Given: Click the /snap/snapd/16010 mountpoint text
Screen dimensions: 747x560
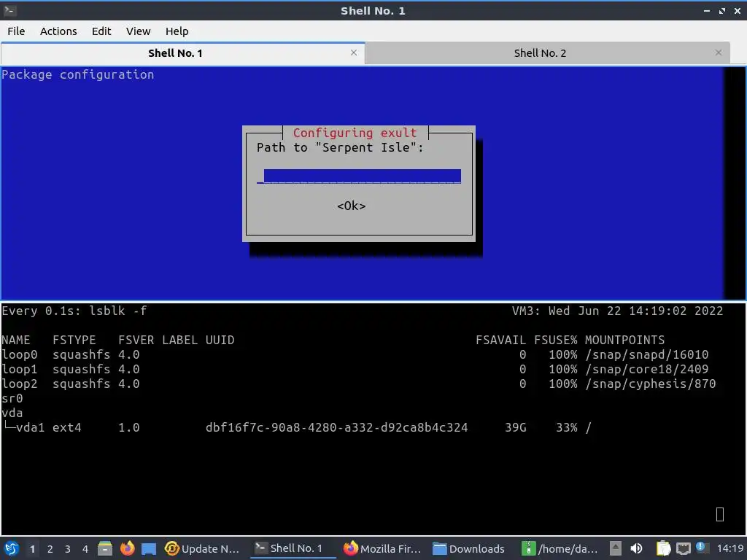Looking at the screenshot, I should pos(646,355).
